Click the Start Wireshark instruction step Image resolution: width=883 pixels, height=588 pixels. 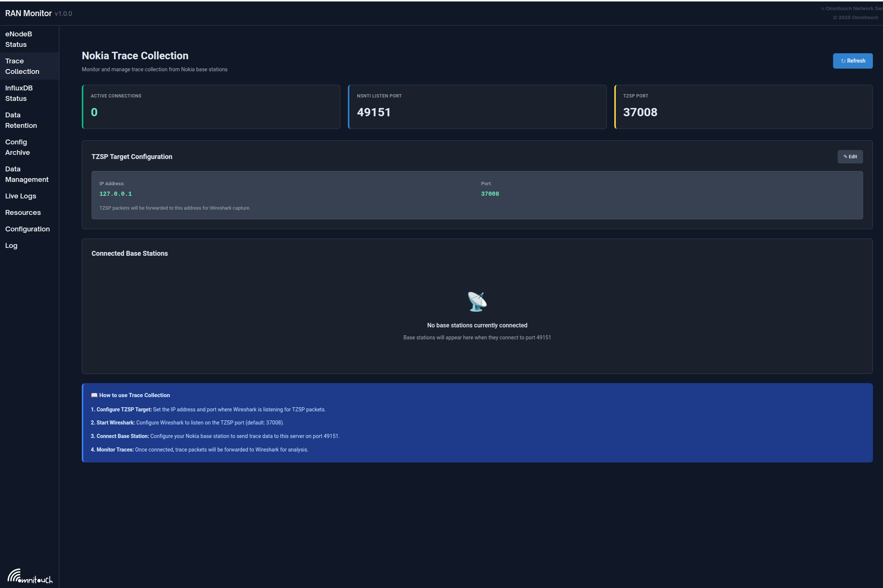click(x=187, y=423)
